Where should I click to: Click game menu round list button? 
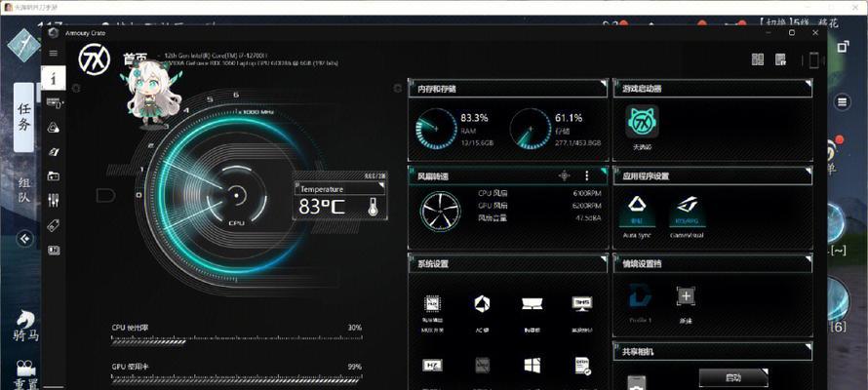842,101
